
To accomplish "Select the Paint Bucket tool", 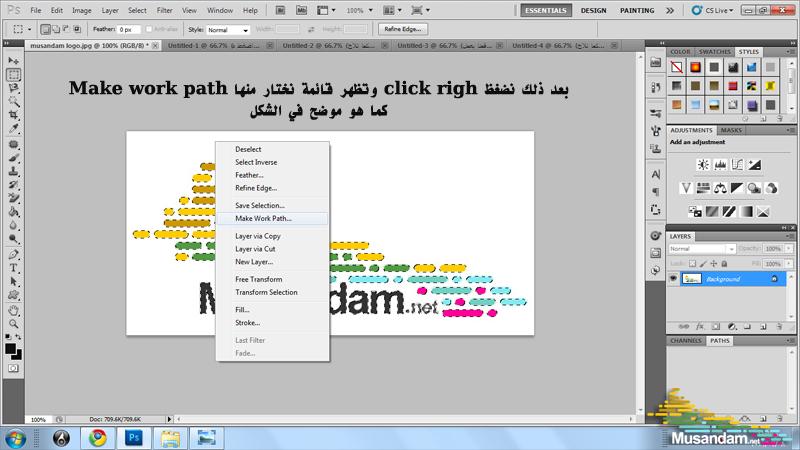I will point(13,211).
